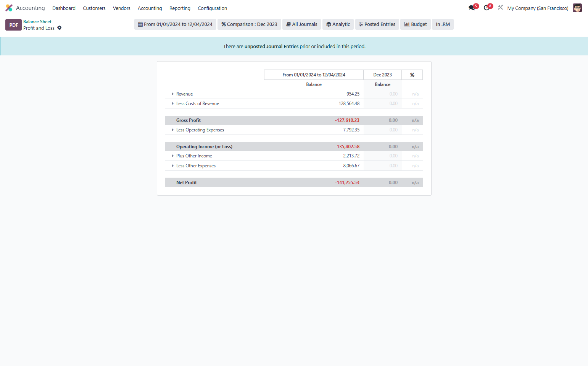Open the date range filter dropdown

coord(175,24)
